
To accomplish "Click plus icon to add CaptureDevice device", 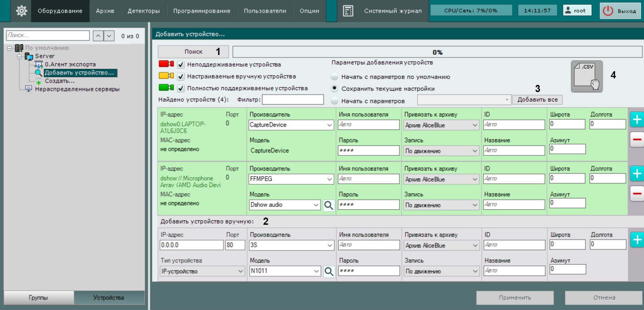I will coord(636,120).
